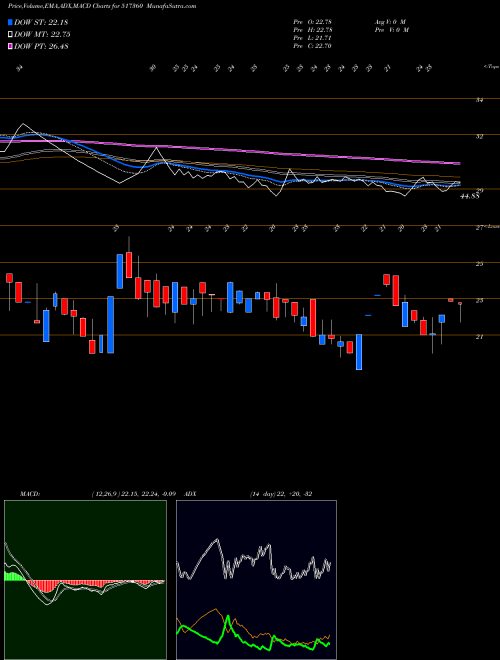Screen dimensions: 500x660
Task: Select the 'DOW ST: 22.18' legend label
Action: [41, 22]
